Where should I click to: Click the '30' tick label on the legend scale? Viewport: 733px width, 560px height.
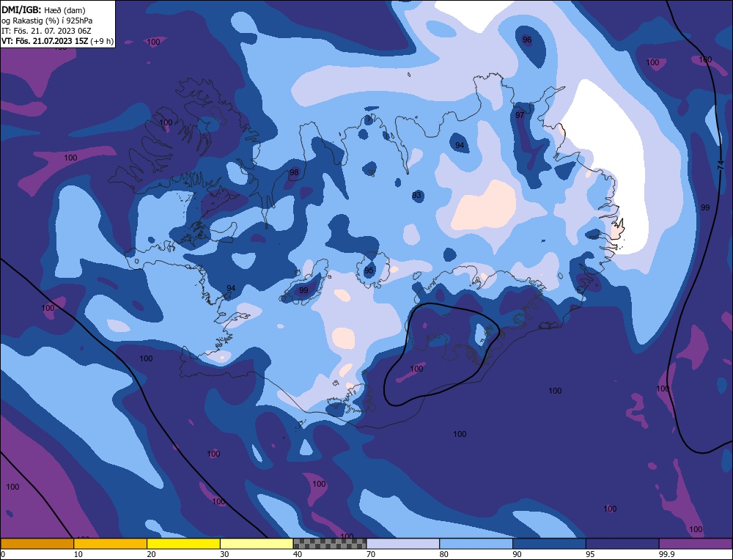click(x=224, y=554)
